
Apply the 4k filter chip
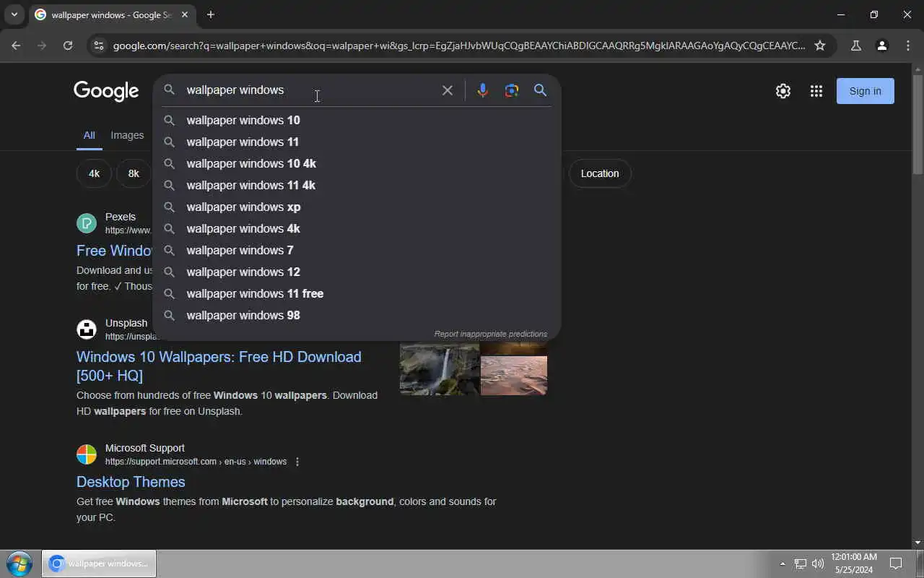pyautogui.click(x=94, y=173)
